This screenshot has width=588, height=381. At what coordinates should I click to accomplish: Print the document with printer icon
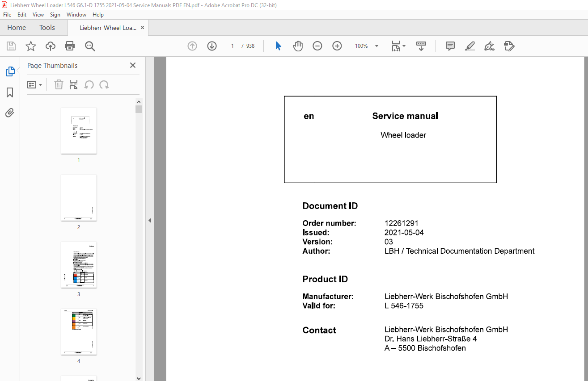(70, 46)
